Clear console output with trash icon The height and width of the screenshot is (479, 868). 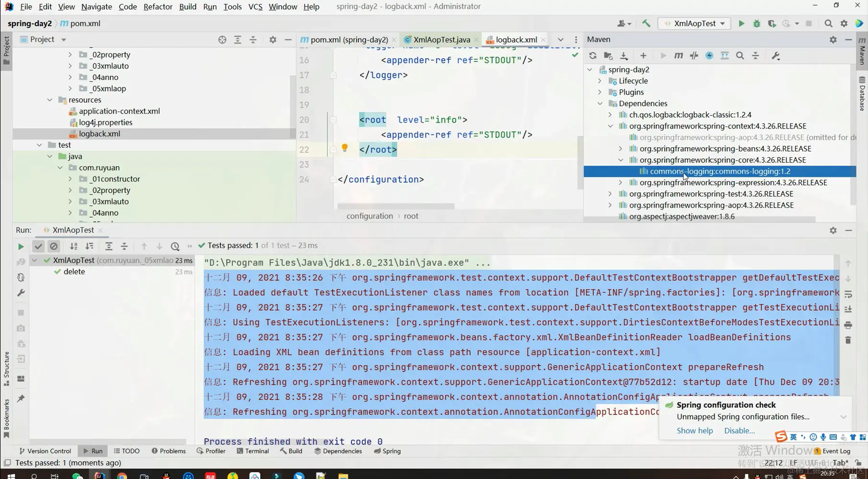(848, 340)
